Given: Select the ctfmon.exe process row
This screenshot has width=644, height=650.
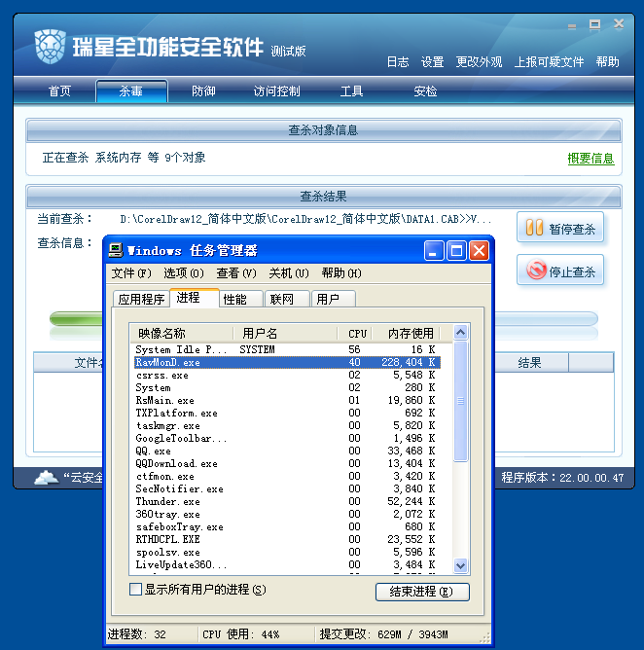Looking at the screenshot, I should click(287, 476).
